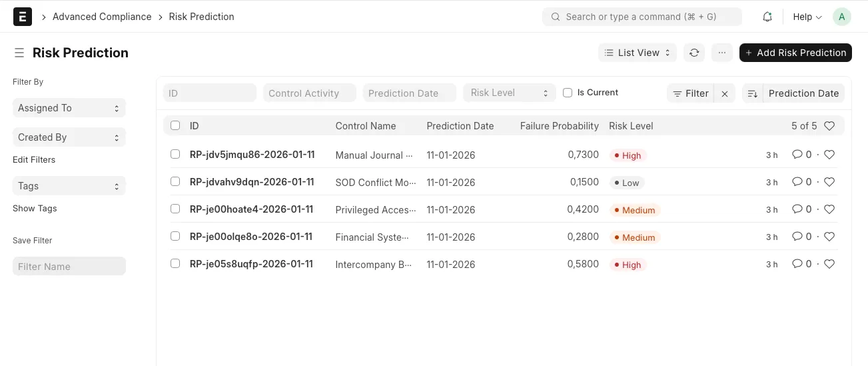Select the RP-je00hoate4-2026-01-11 row checkbox
The width and height of the screenshot is (868, 366).
(x=175, y=209)
